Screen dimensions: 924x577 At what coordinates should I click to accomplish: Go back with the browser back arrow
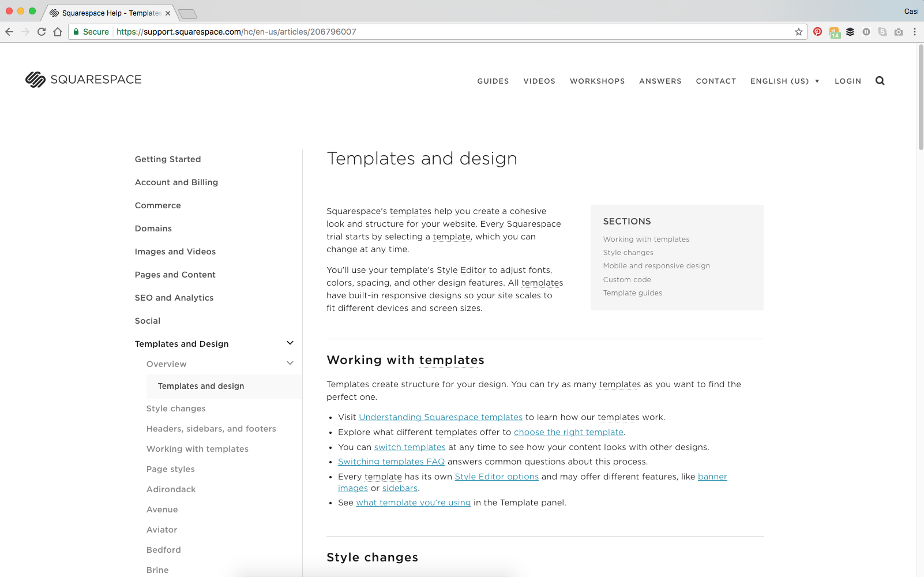pyautogui.click(x=9, y=32)
